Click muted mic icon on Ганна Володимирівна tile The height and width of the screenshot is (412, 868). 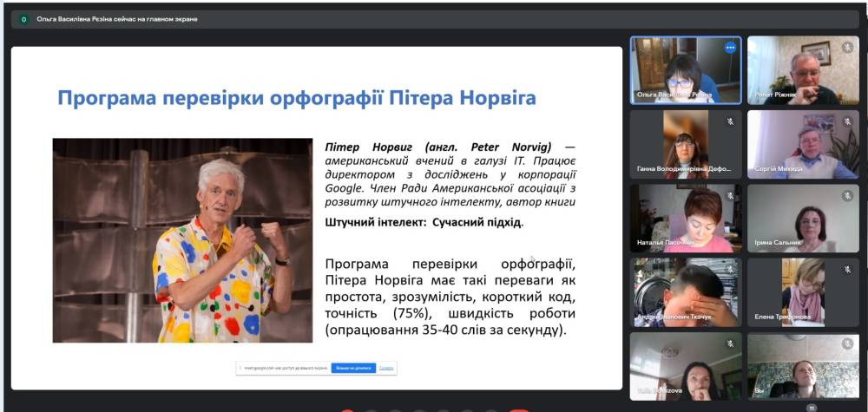click(730, 121)
